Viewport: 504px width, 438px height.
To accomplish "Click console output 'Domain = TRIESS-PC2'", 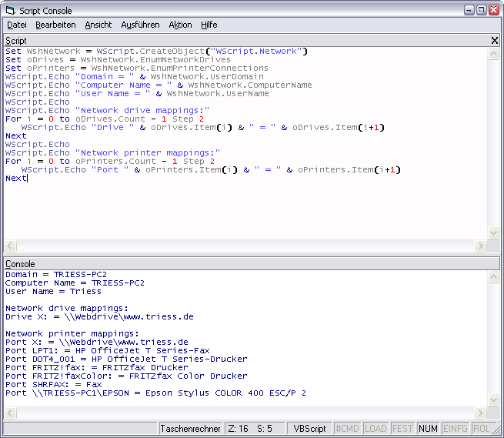I will point(56,275).
